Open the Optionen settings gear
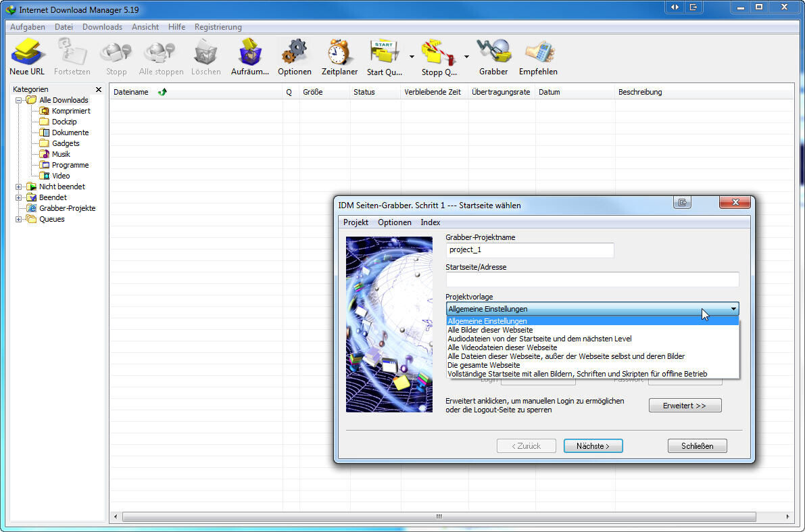The width and height of the screenshot is (805, 532). 295,54
